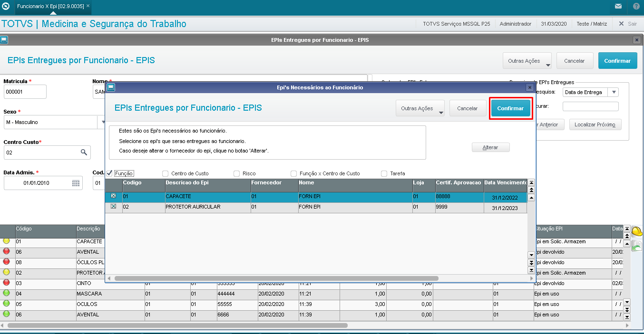
Task: Click the TOTVS logo icon at top-left
Action: tap(6, 7)
